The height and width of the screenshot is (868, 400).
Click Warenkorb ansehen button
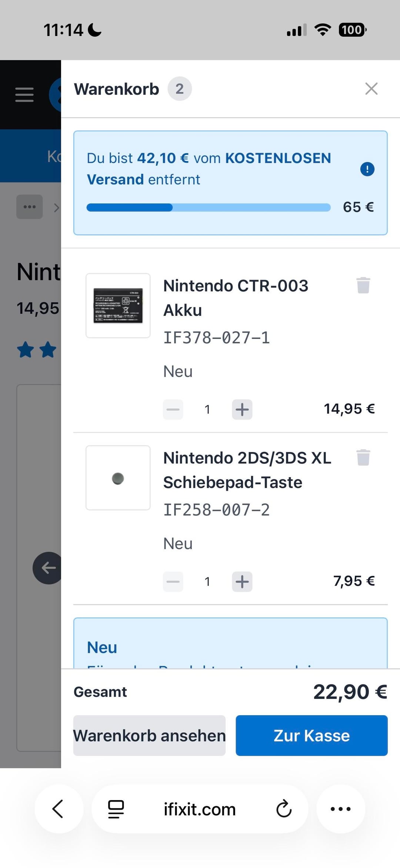click(x=149, y=736)
